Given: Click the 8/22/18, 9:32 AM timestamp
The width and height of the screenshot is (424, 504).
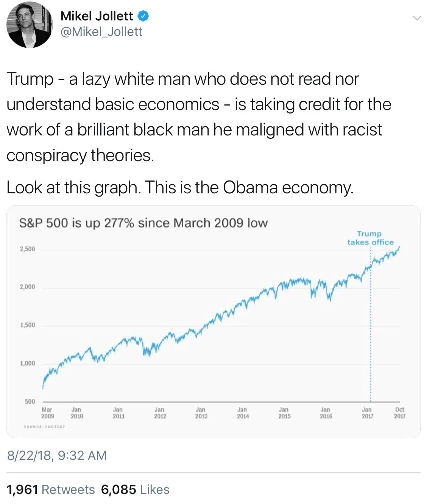Looking at the screenshot, I should click(57, 455).
